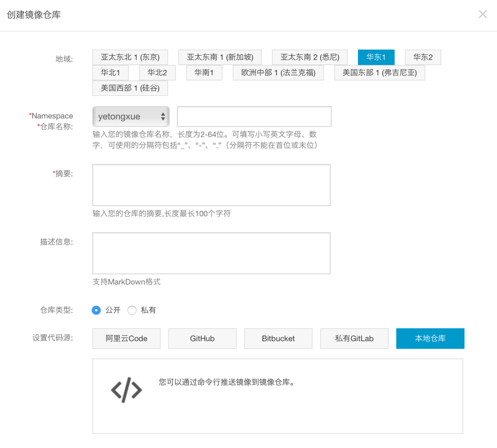Close the 创建镜像仓库 dialog

click(x=483, y=14)
